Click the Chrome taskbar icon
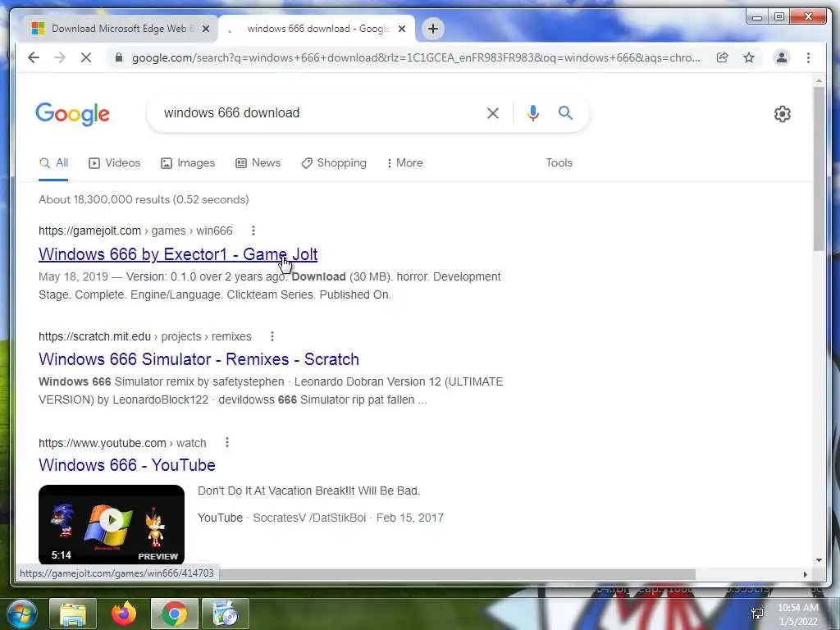The width and height of the screenshot is (840, 630). click(175, 614)
